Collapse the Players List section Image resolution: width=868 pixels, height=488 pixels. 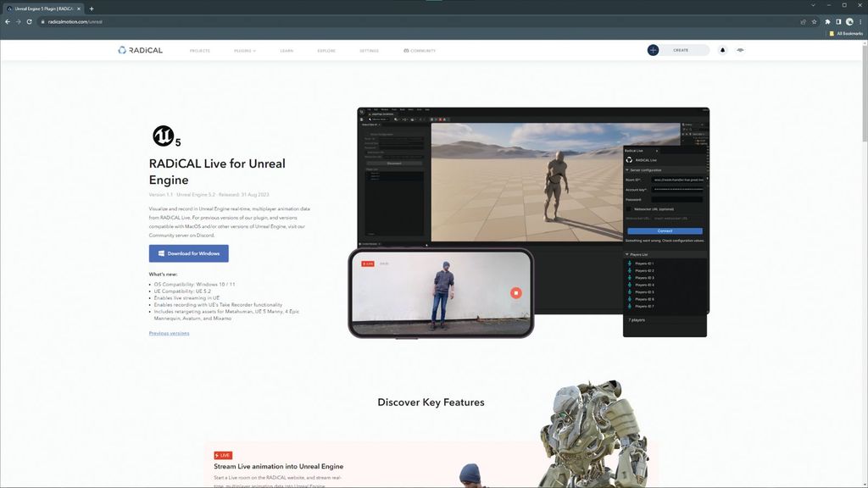[627, 254]
